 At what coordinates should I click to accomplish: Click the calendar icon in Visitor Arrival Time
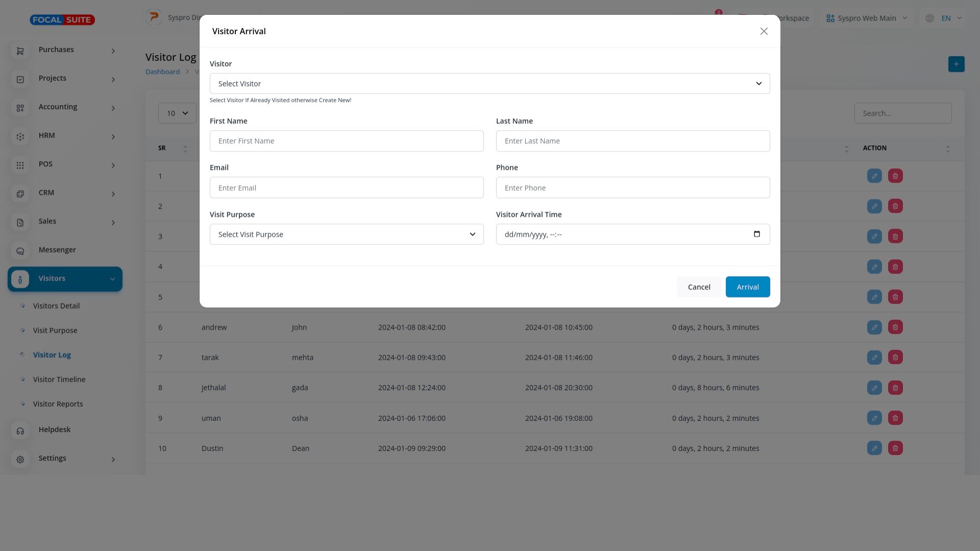[x=756, y=234]
